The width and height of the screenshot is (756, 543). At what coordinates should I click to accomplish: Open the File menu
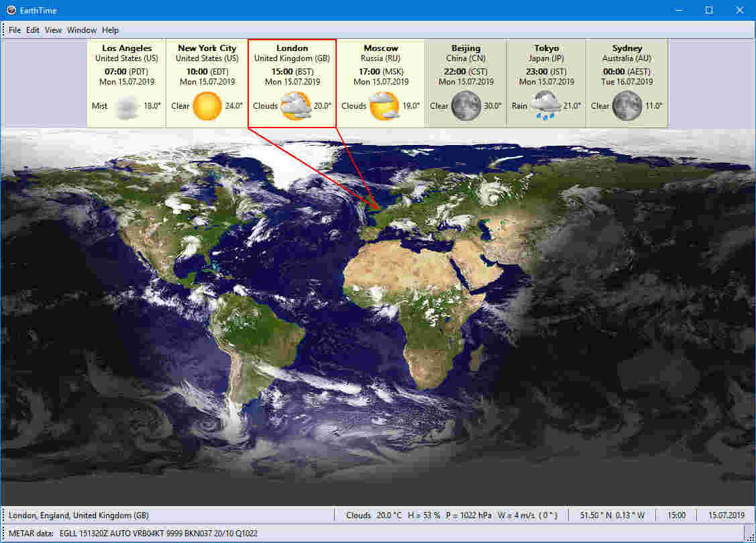tap(14, 30)
